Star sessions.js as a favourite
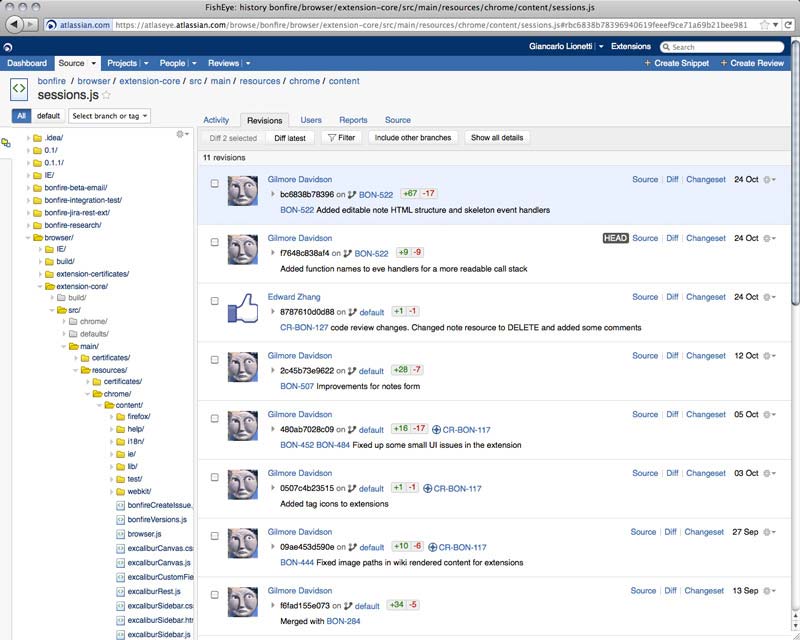This screenshot has width=800, height=640. tap(107, 95)
